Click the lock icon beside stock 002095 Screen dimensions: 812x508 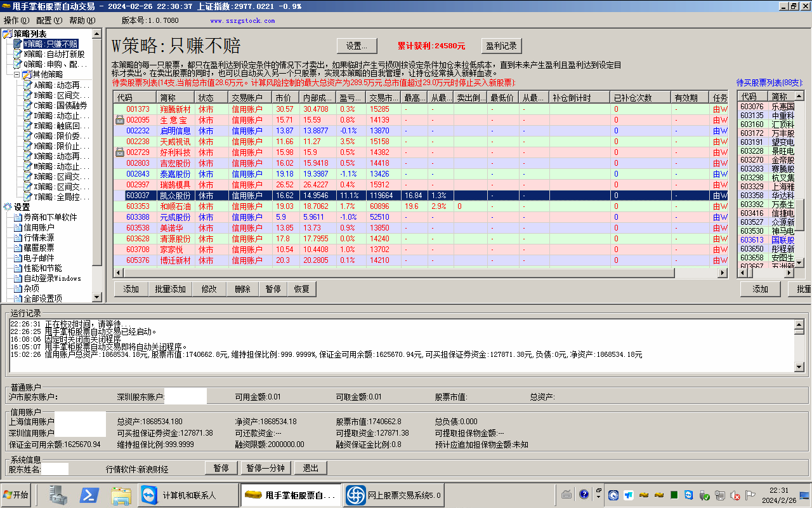pyautogui.click(x=119, y=120)
